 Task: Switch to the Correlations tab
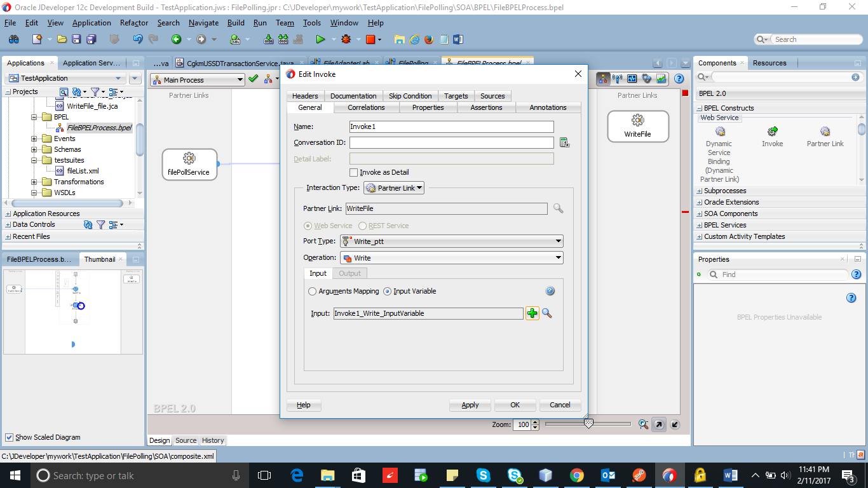click(x=367, y=107)
